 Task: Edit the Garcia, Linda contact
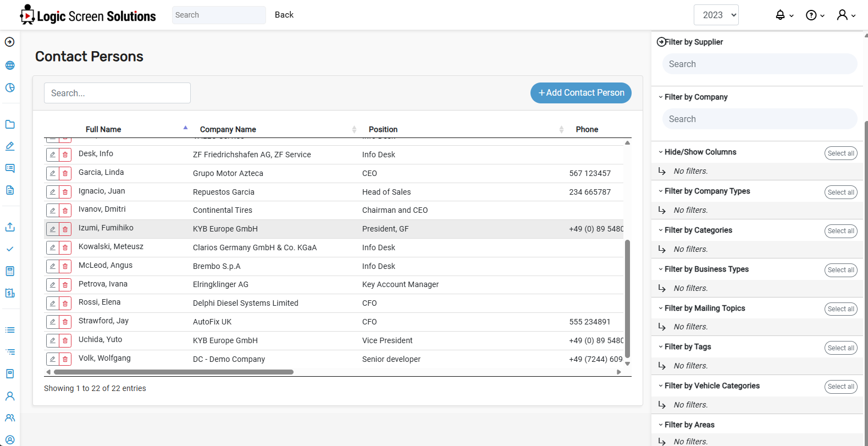click(x=53, y=173)
